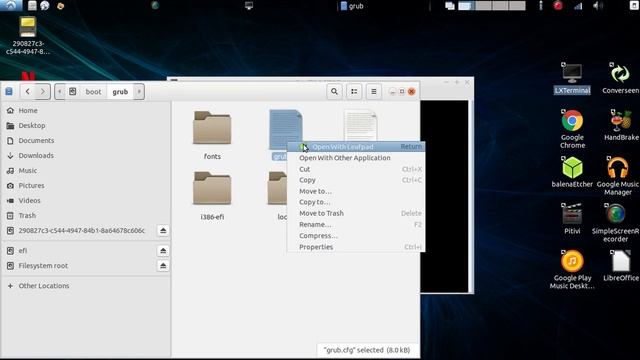Open Videos in sidebar
This screenshot has height=360, width=640.
point(85,201)
